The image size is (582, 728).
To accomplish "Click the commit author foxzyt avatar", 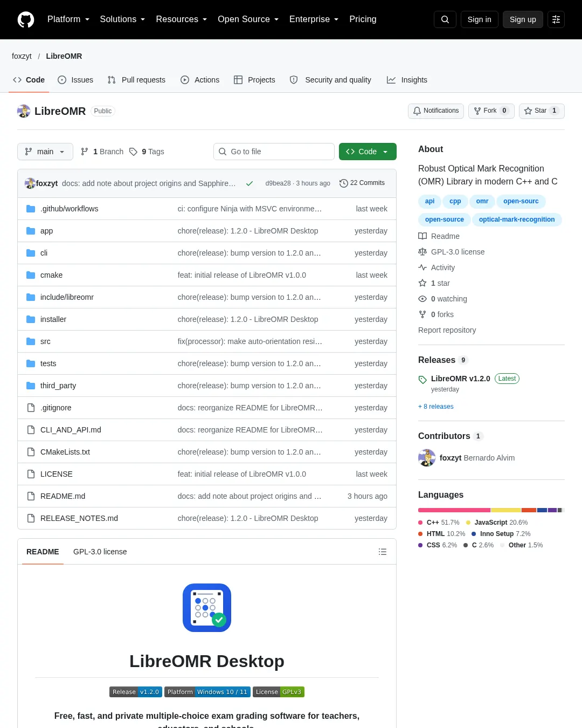I will coord(30,183).
